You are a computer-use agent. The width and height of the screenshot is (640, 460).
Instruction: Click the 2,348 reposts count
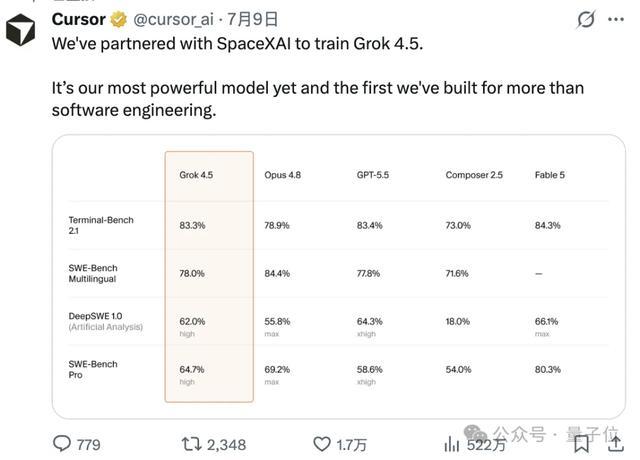coord(227,444)
